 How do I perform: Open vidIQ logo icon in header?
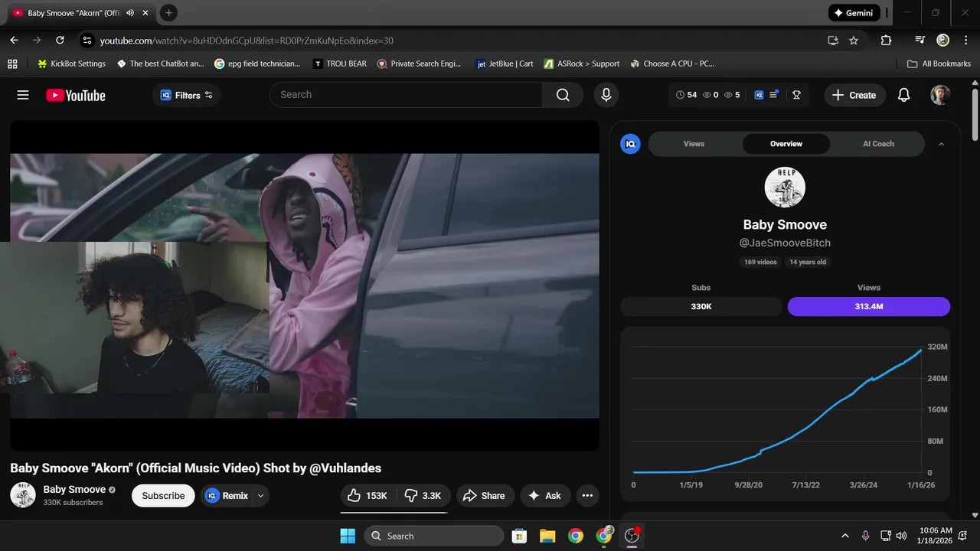tap(759, 95)
